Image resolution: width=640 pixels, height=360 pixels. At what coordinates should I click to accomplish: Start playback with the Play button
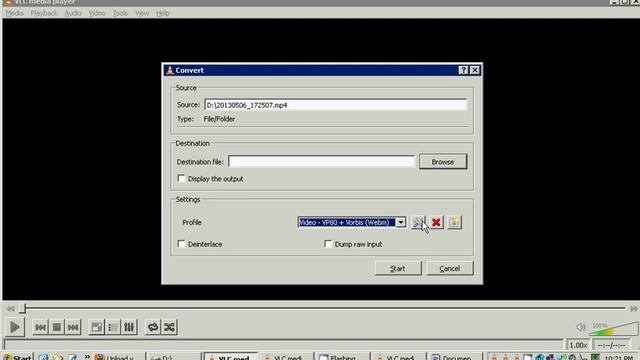tap(15, 327)
